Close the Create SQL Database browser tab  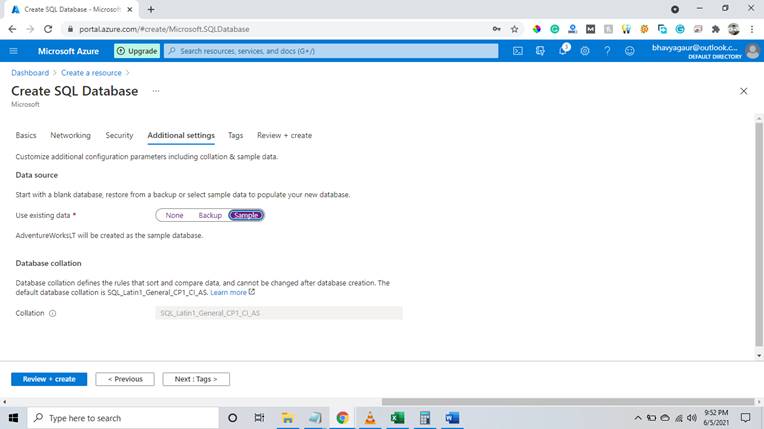pos(130,9)
